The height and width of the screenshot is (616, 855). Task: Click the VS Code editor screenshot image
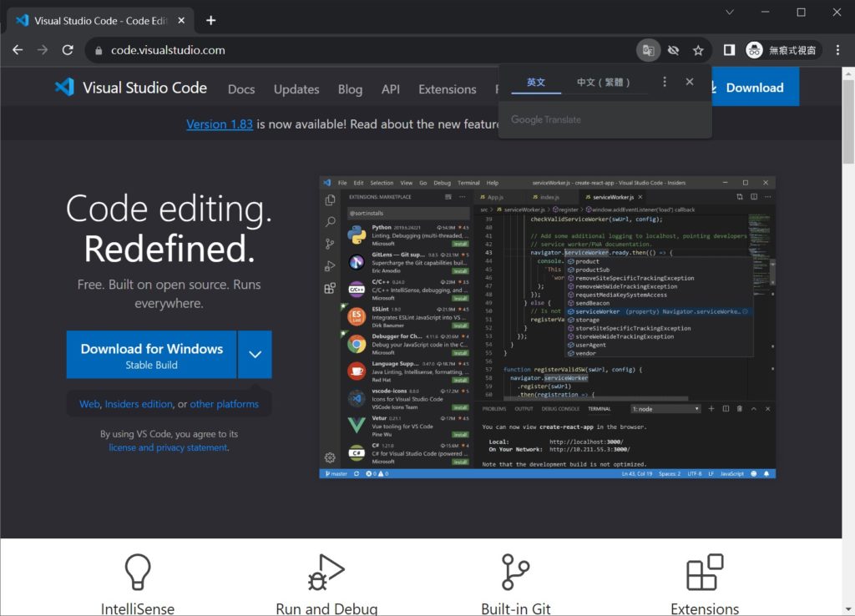click(548, 327)
